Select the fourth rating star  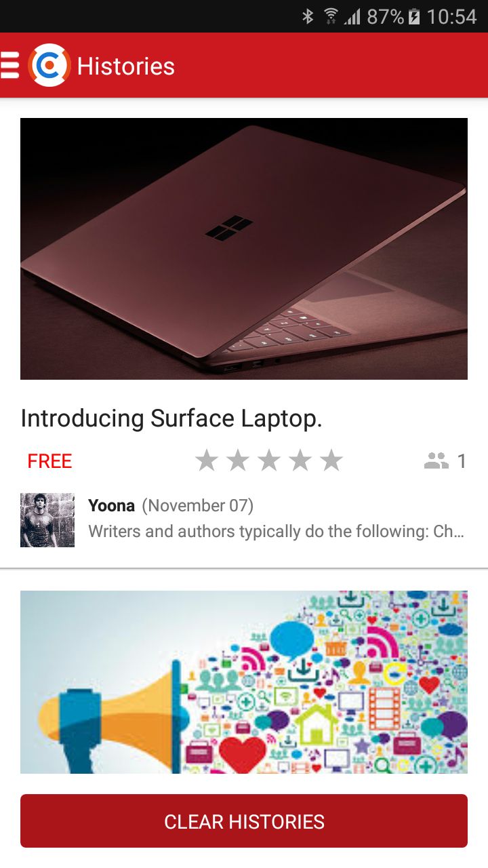300,461
